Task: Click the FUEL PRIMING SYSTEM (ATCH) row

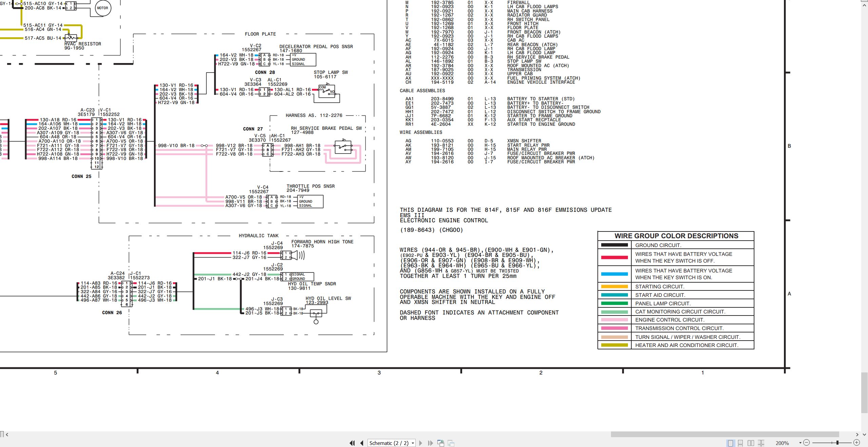Action: pyautogui.click(x=493, y=78)
